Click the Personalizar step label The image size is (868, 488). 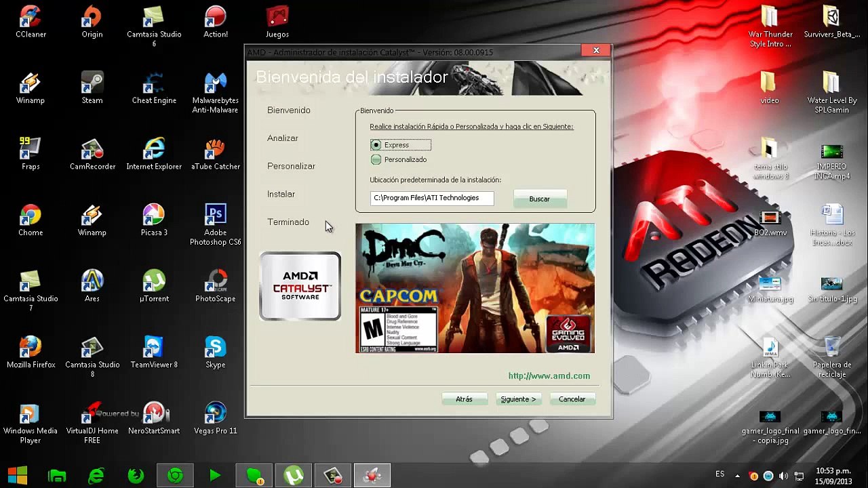292,166
